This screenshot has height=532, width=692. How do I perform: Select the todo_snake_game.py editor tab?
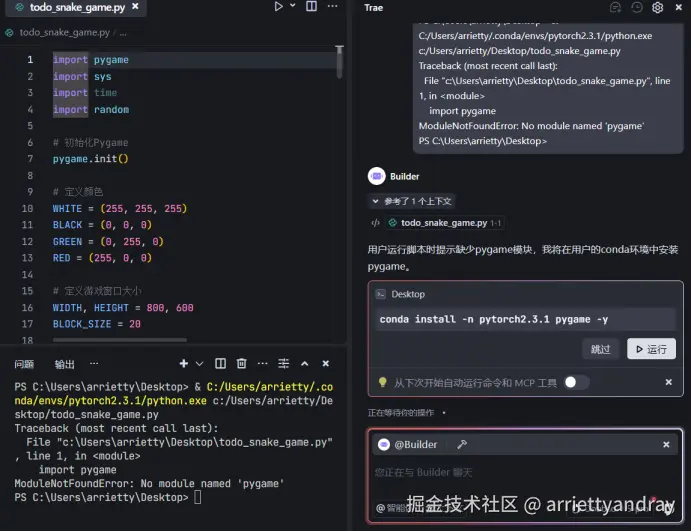[x=76, y=8]
